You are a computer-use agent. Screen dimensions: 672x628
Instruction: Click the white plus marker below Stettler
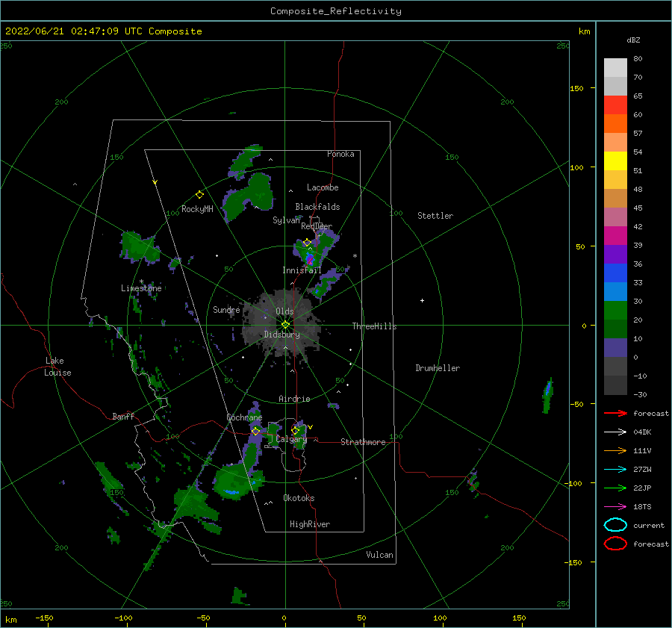pos(422,300)
